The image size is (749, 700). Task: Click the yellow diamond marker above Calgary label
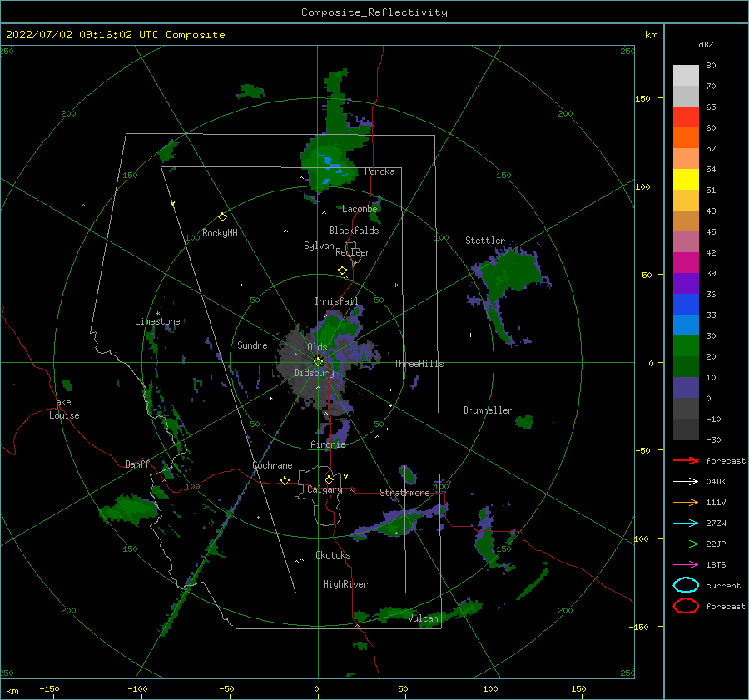(329, 479)
